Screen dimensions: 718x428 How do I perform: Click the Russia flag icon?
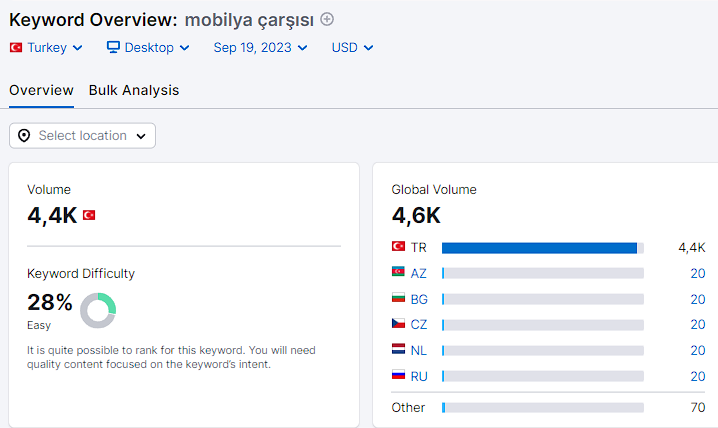point(398,375)
